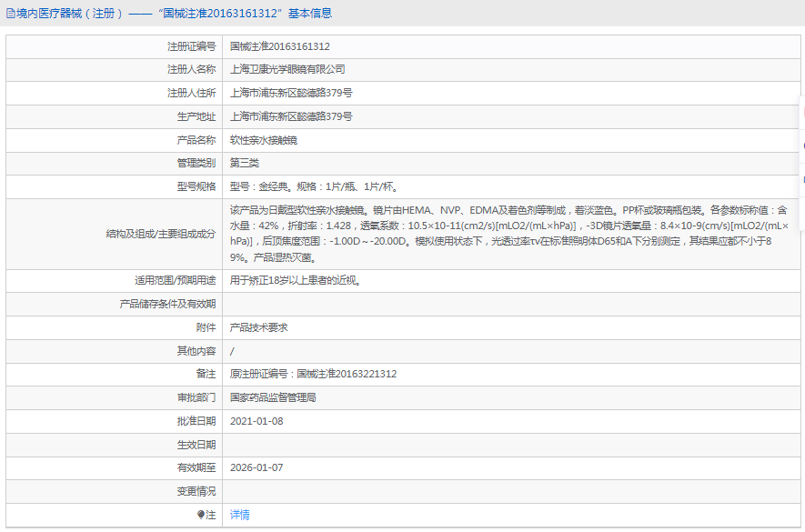Click the header title 境内医疗器械（注册）基本信息

[174, 14]
